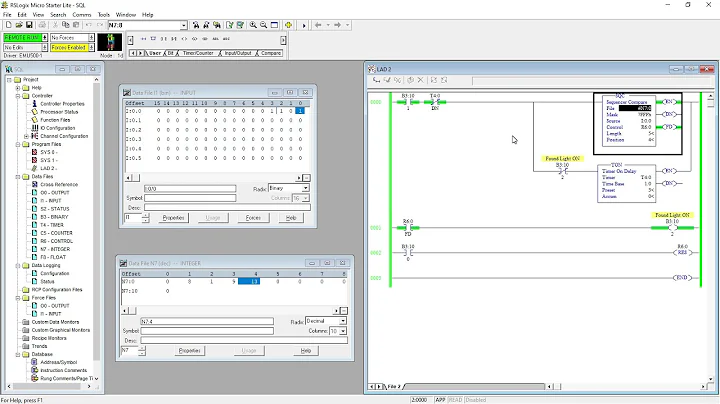
Task: Open the N7:0 address combo dropdown
Action: (x=184, y=25)
